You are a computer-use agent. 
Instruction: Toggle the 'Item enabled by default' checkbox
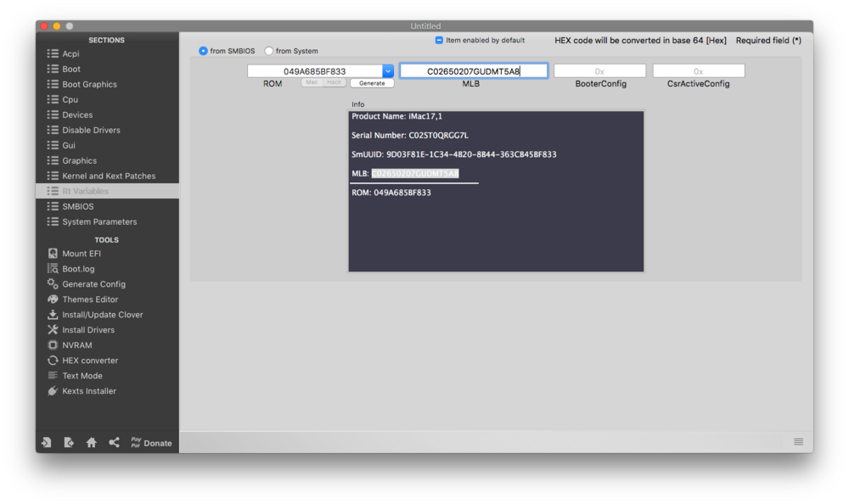[439, 40]
